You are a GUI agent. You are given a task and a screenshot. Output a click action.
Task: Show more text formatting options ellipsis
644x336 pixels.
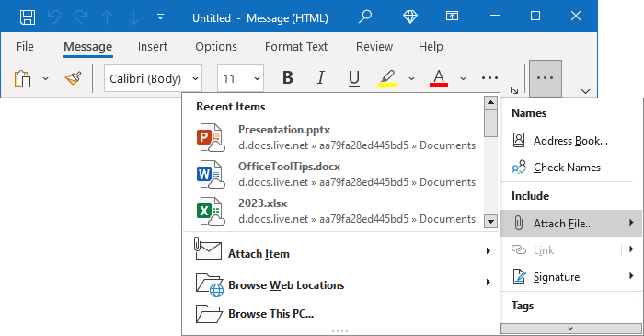tap(489, 77)
